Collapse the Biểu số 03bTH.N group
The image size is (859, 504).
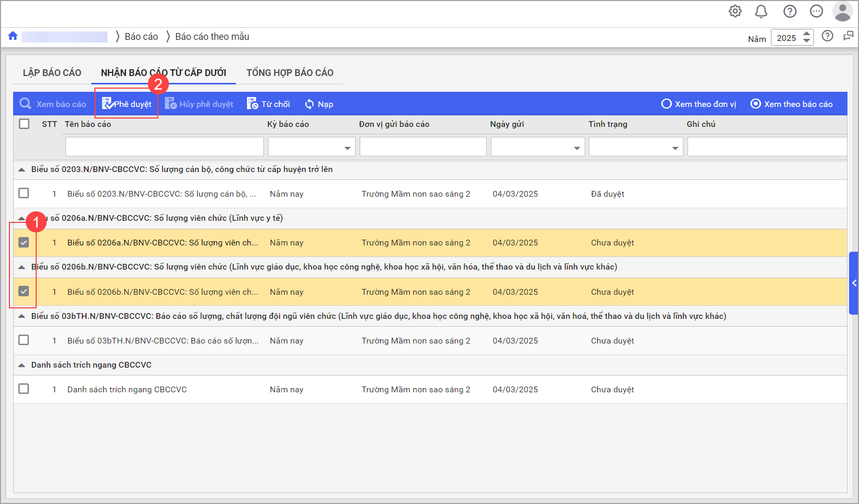22,316
